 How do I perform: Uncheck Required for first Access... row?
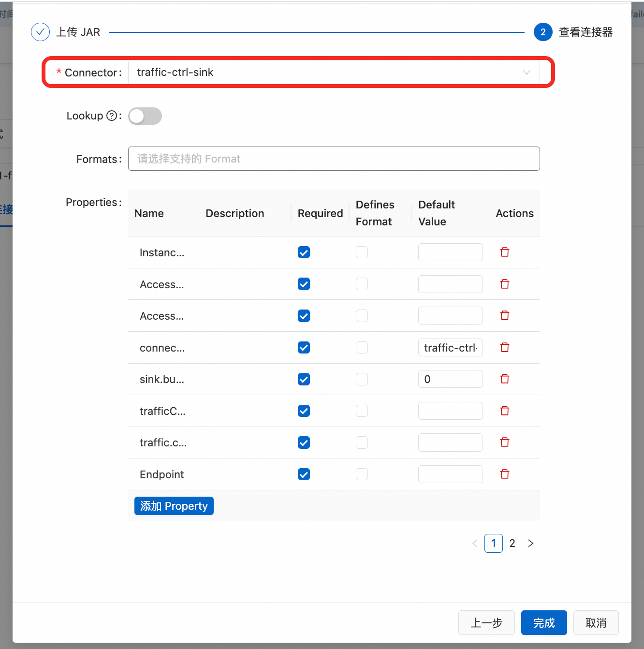pos(304,284)
